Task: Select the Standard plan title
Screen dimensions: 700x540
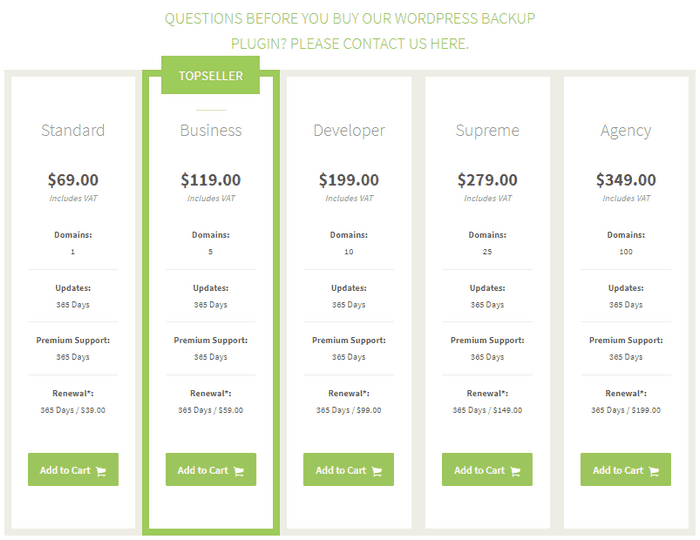Action: (x=73, y=130)
